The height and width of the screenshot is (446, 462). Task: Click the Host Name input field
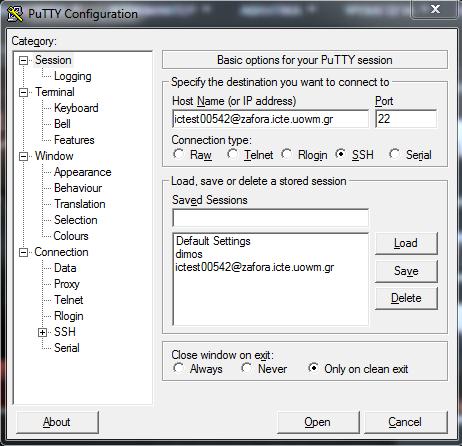(270, 119)
